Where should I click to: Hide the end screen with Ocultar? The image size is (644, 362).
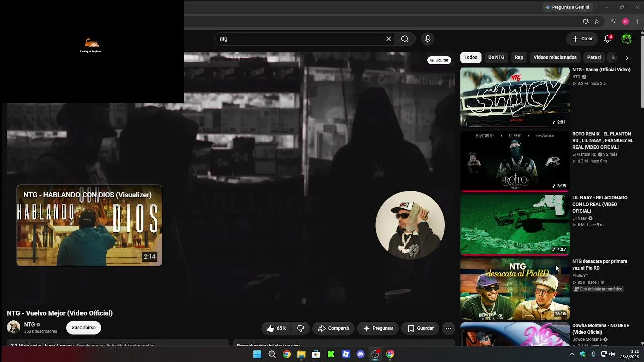(x=439, y=60)
